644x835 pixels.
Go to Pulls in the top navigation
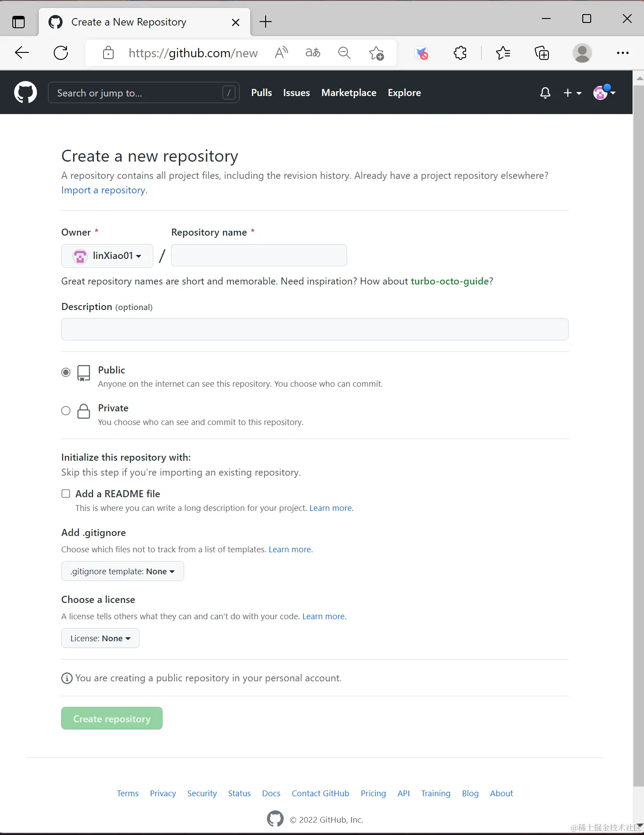click(x=261, y=93)
